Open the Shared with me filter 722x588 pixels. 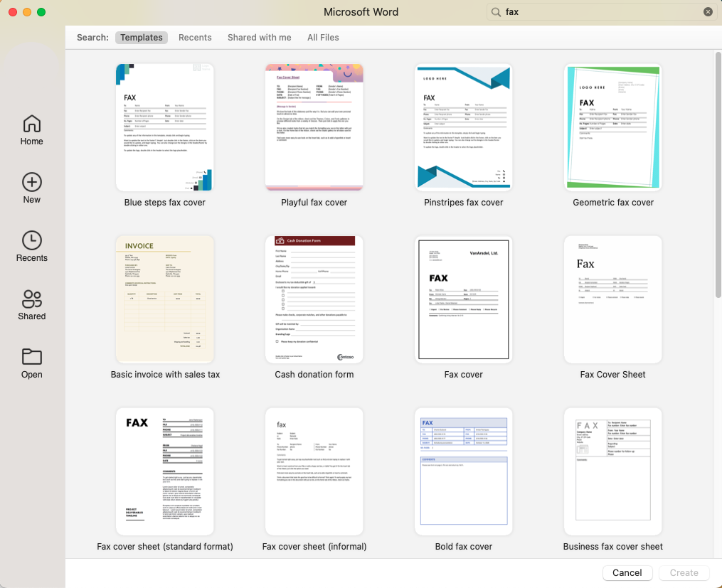(259, 37)
